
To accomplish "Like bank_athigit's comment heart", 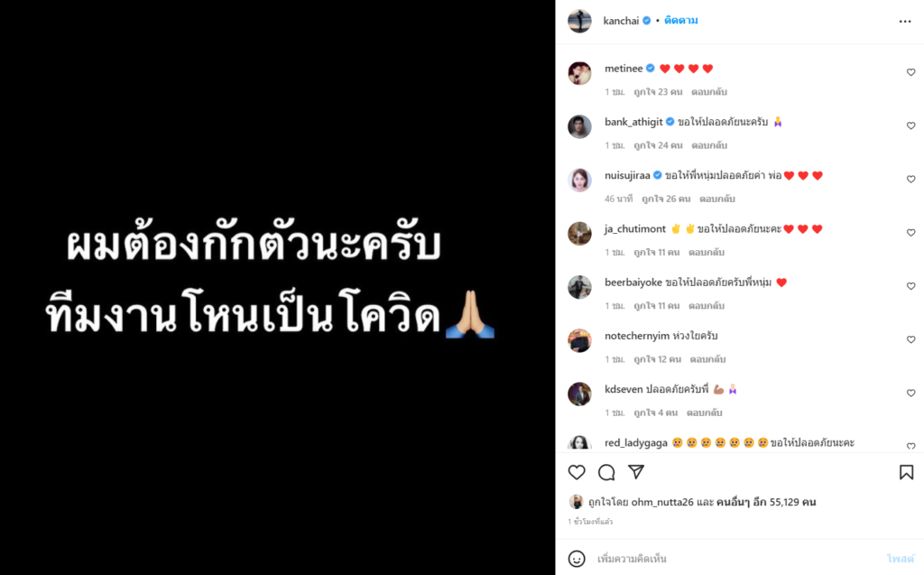I will [910, 125].
